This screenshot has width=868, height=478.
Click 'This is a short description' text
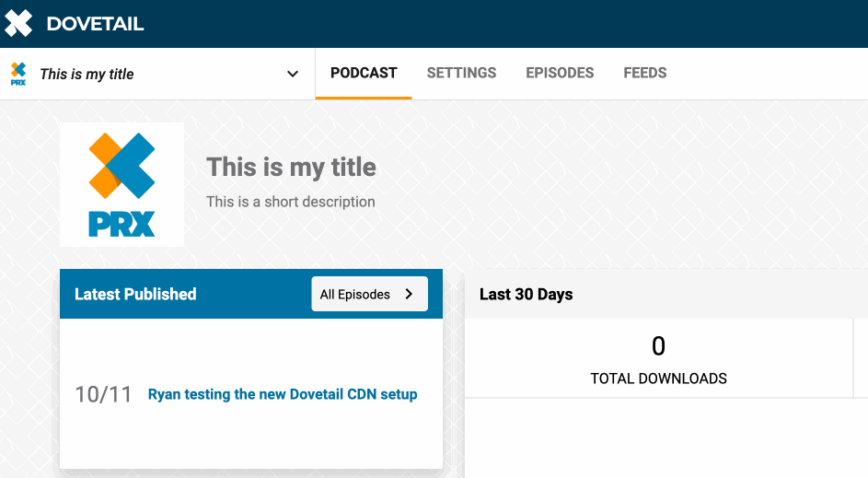[x=291, y=202]
